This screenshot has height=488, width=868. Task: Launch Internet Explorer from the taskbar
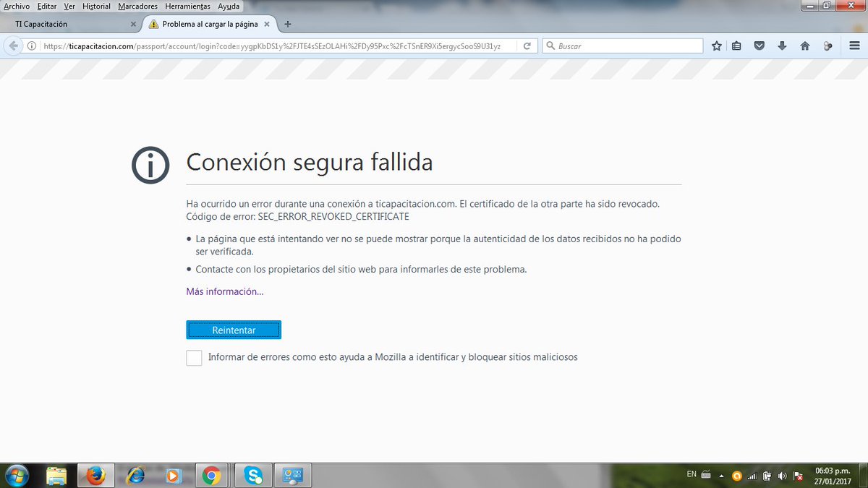(x=135, y=476)
